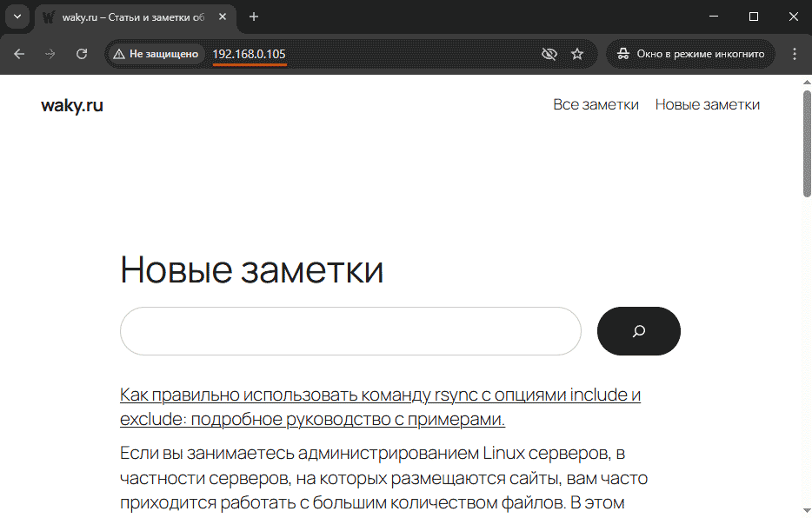Click the scrollbar down arrow
Screen dimensions: 812x518
point(807,511)
